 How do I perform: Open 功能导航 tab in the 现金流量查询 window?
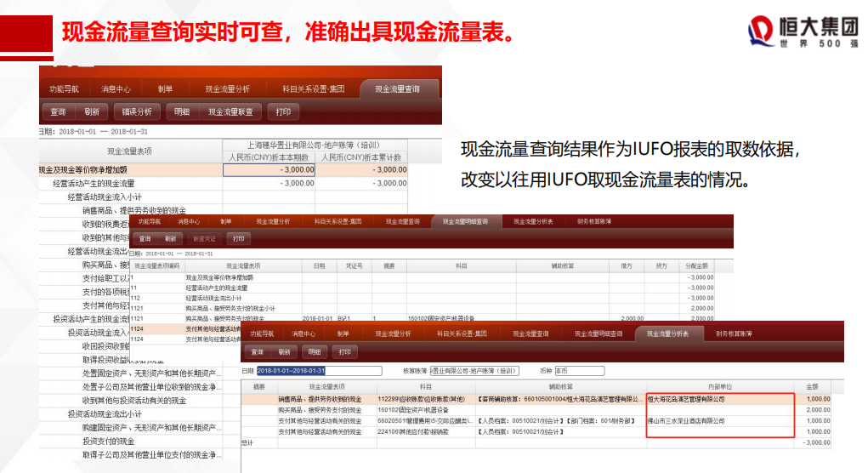(x=65, y=88)
